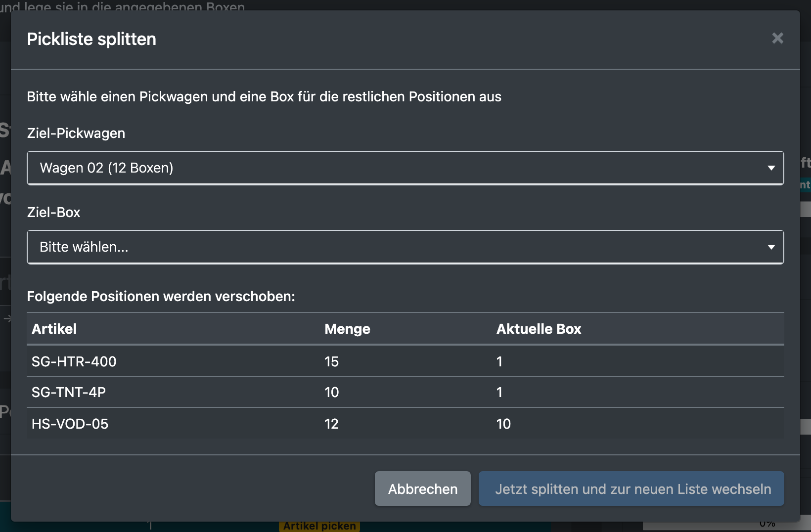
Task: Click quantity 12 in HS-VOD-05 row
Action: click(332, 424)
